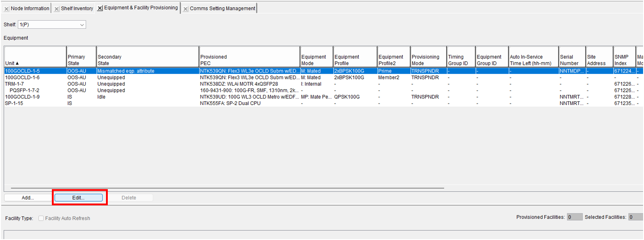The image size is (644, 240).
Task: Click the Member2 profile cell
Action: pyautogui.click(x=394, y=77)
